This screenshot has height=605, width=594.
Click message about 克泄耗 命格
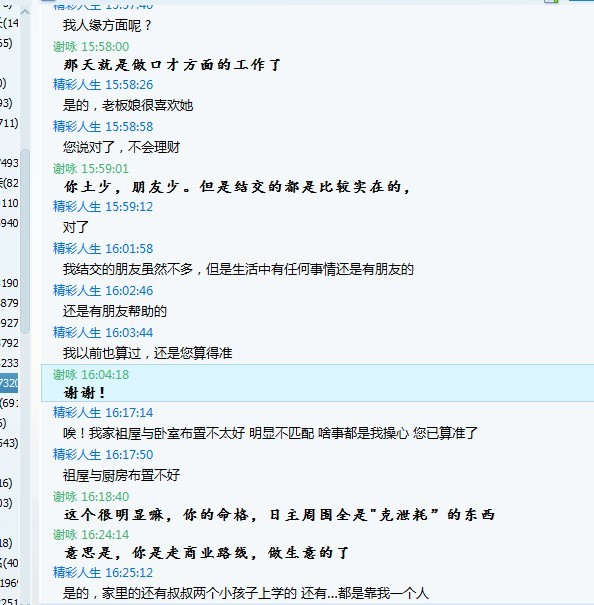pos(279,515)
